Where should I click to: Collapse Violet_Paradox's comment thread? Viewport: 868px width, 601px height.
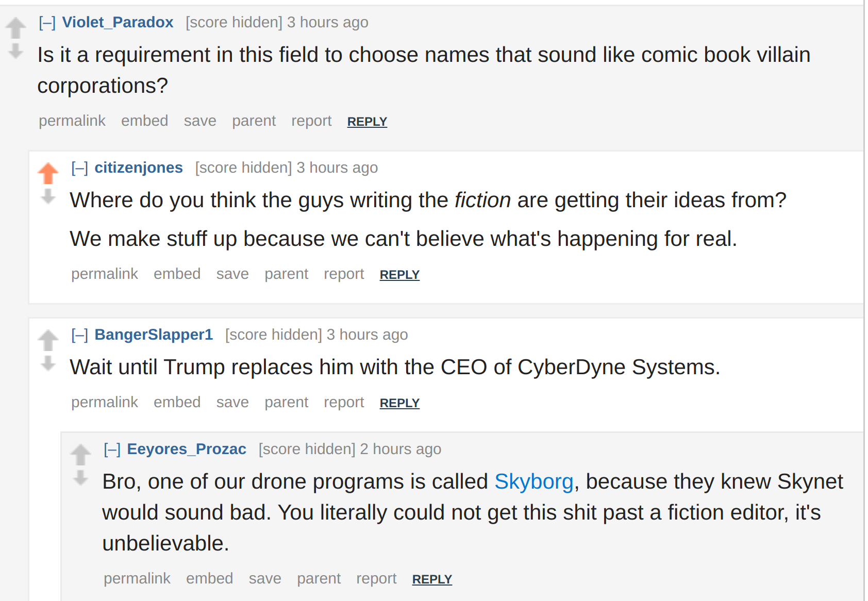tap(47, 23)
